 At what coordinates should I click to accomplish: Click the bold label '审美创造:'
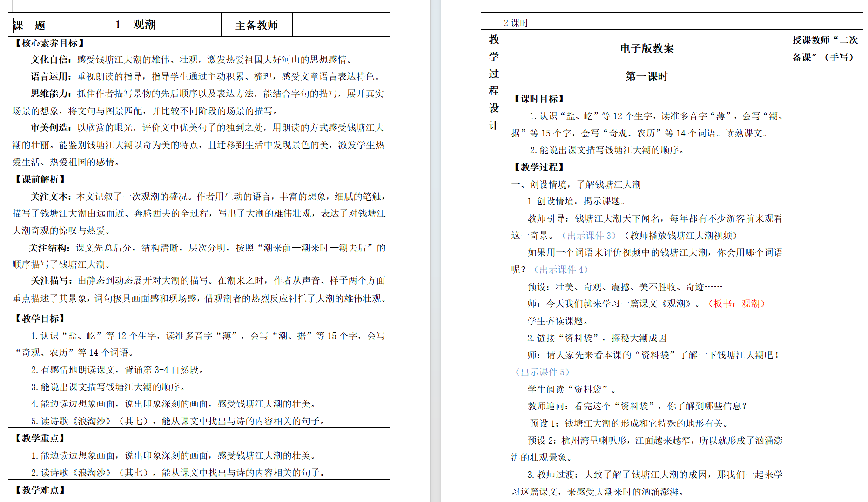tap(52, 128)
